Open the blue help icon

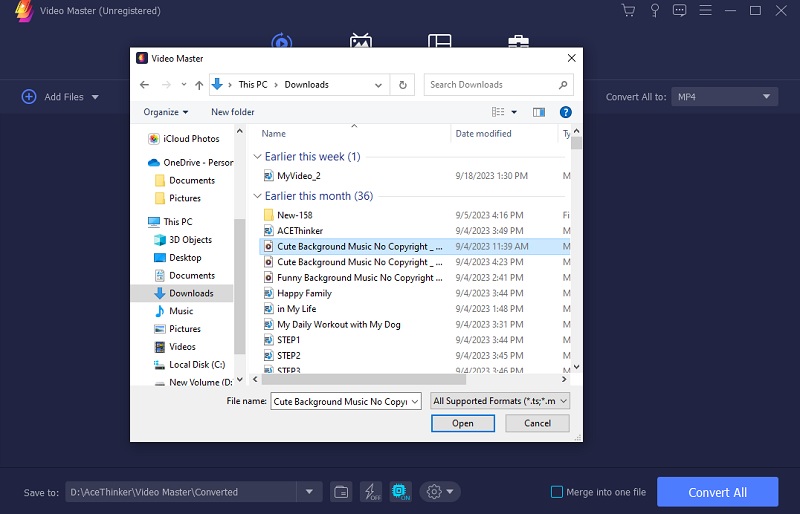pyautogui.click(x=565, y=112)
